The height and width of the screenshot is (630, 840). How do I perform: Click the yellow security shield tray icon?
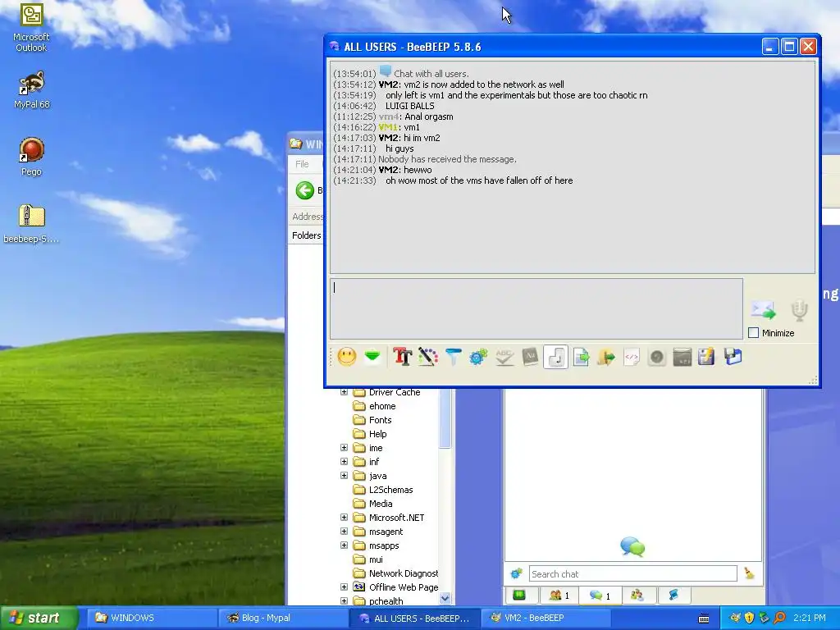(749, 618)
